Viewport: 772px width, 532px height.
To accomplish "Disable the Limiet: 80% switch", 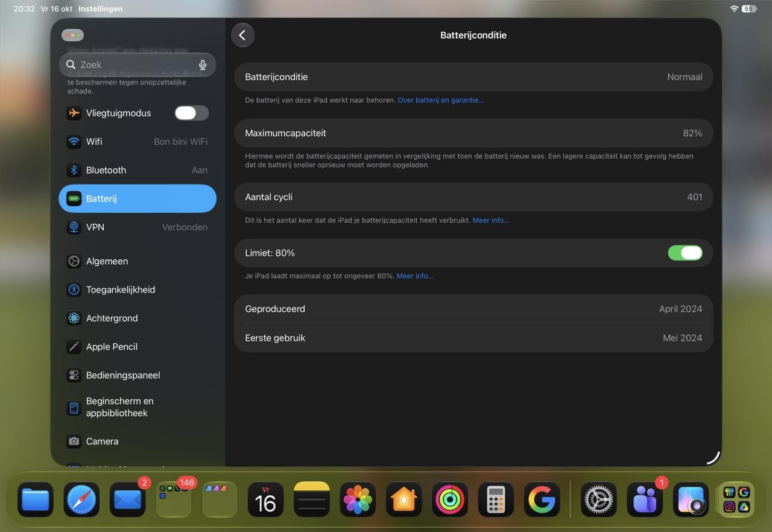I will coord(685,253).
